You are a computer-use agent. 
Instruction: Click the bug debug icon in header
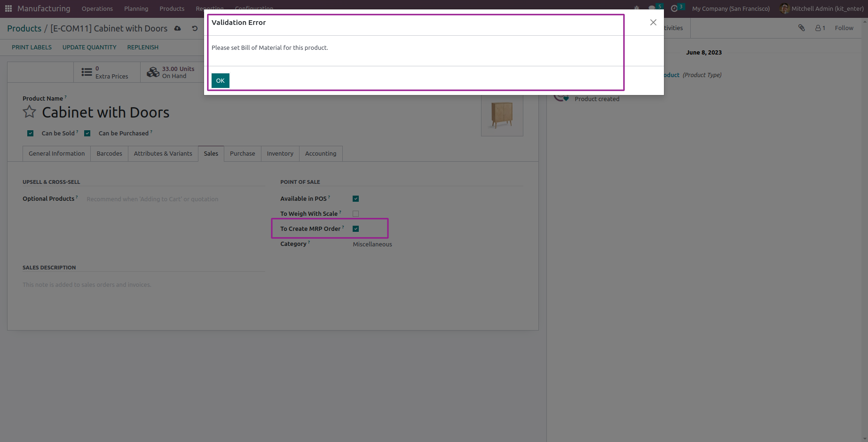click(x=637, y=8)
